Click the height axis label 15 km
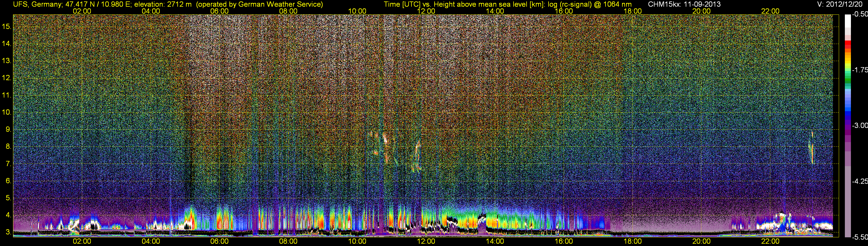The image size is (868, 246). tap(7, 26)
